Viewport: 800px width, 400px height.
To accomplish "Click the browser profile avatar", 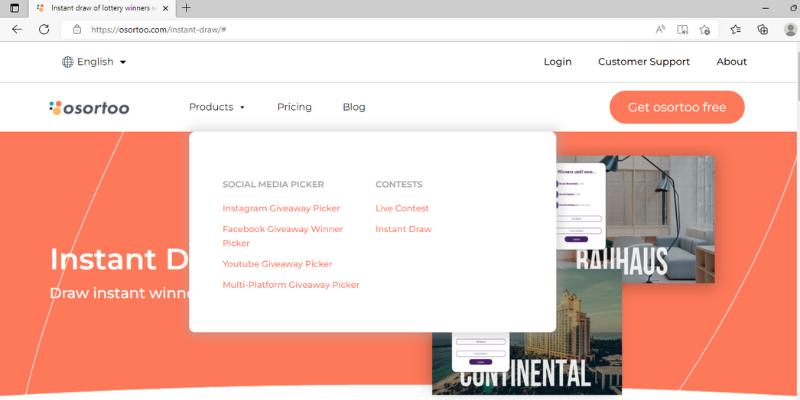I will pos(789,29).
